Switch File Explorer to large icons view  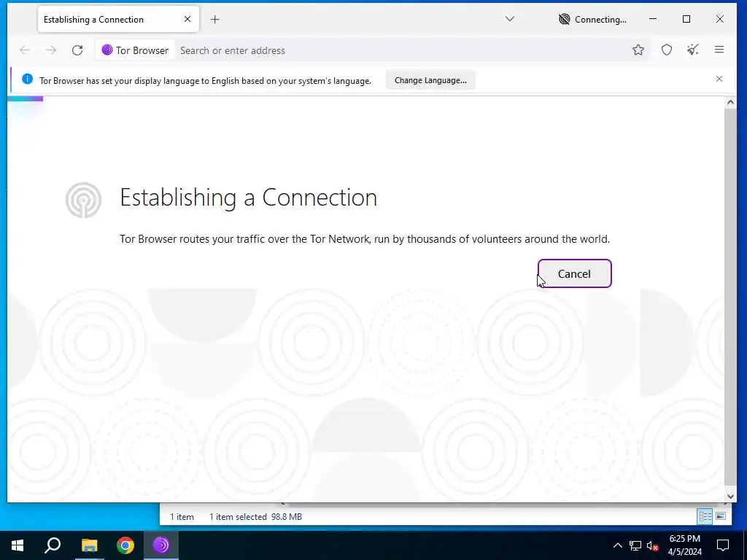point(721,516)
